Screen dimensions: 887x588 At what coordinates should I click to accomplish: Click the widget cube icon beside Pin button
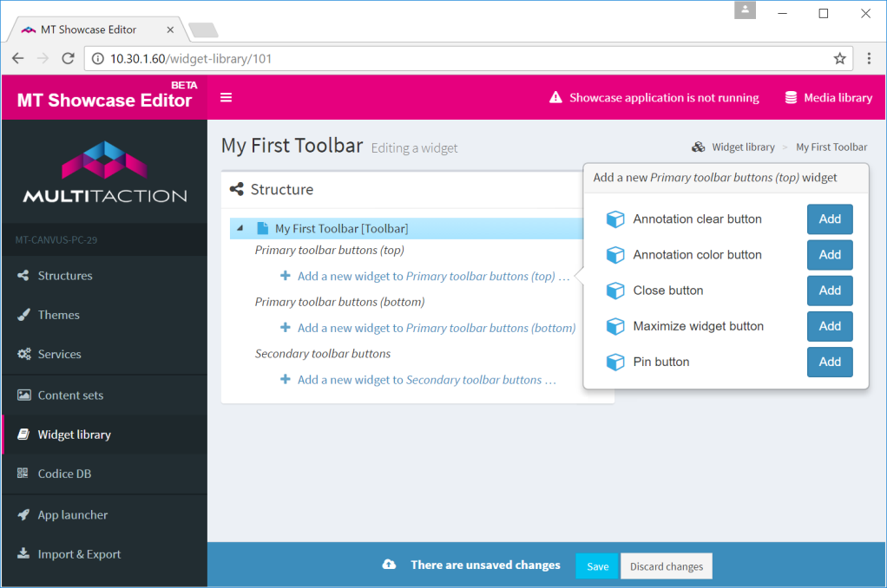pos(615,362)
